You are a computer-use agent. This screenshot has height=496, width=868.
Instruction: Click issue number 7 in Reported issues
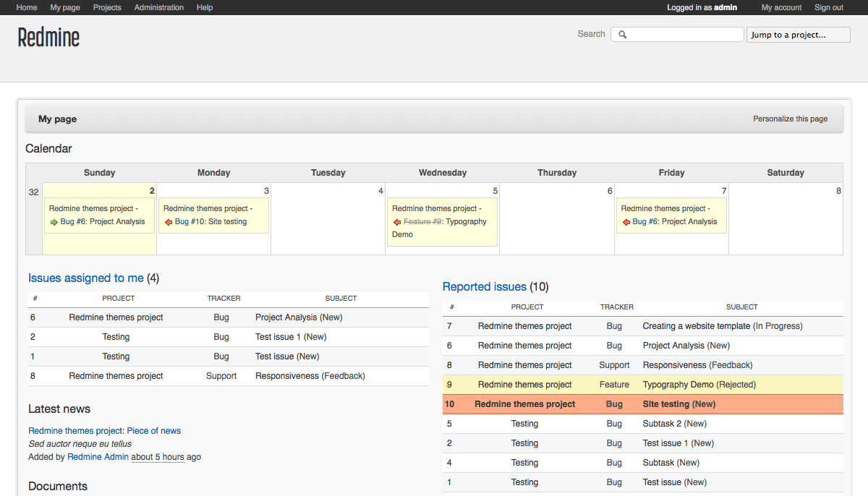tap(449, 326)
